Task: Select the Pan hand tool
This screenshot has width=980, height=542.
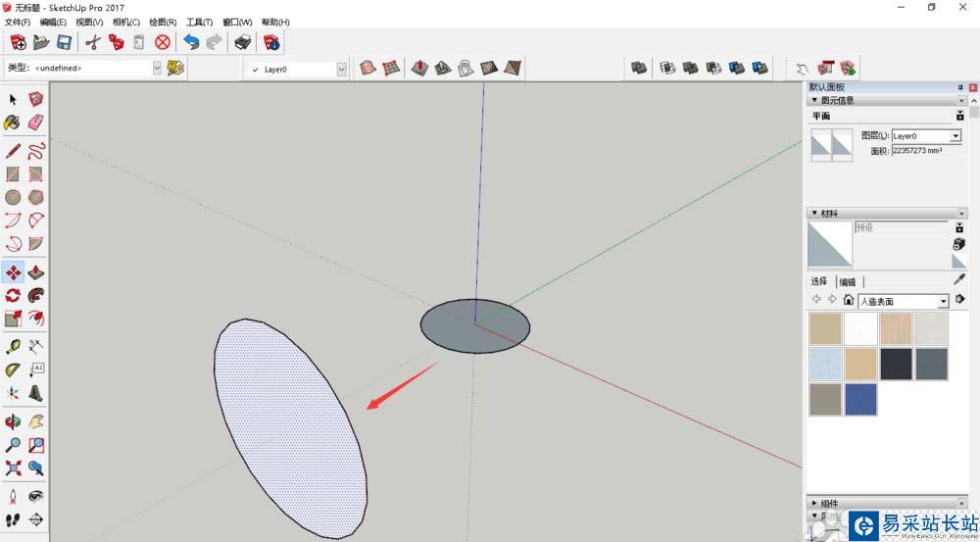Action: [x=36, y=422]
